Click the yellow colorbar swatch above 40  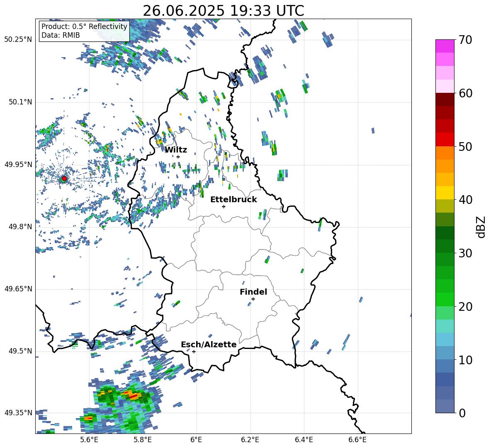coord(445,192)
